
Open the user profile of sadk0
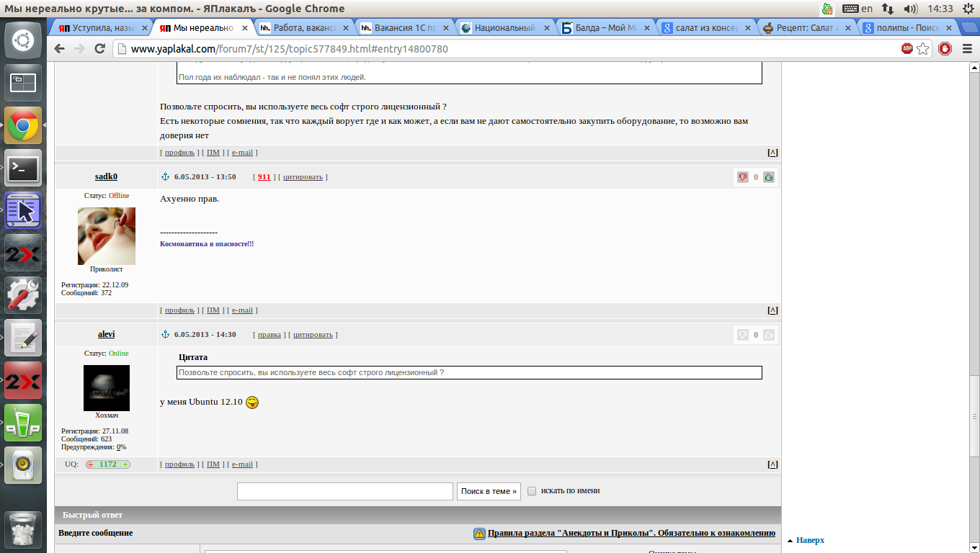coord(106,177)
